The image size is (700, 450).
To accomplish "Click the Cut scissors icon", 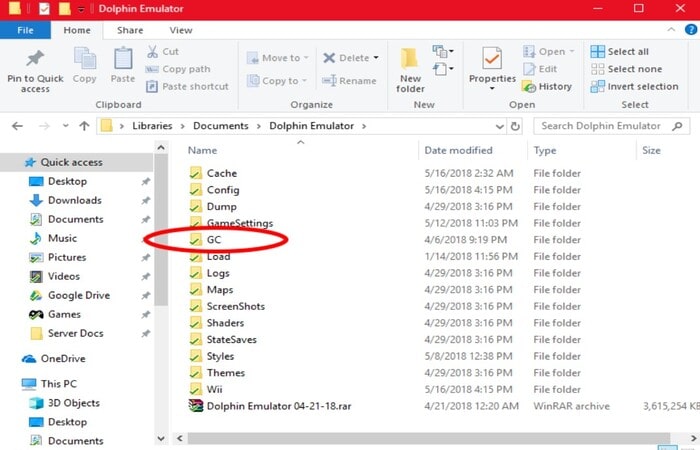I will pos(152,52).
